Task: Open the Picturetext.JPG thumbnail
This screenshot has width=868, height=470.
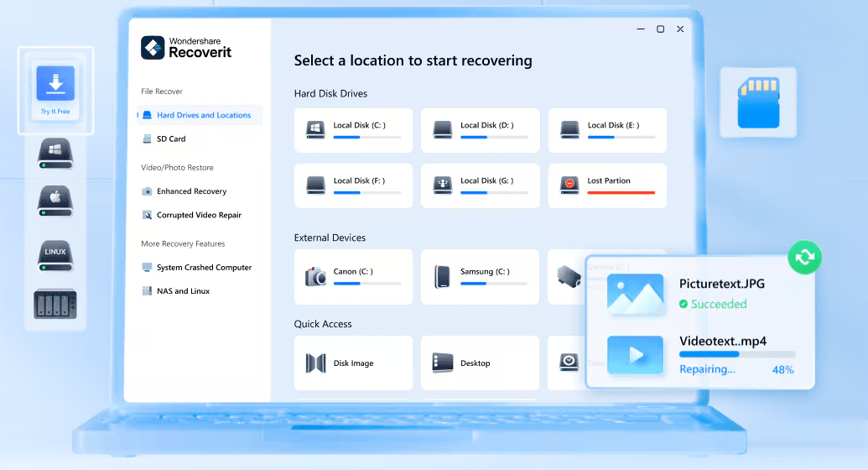Action: tap(635, 295)
